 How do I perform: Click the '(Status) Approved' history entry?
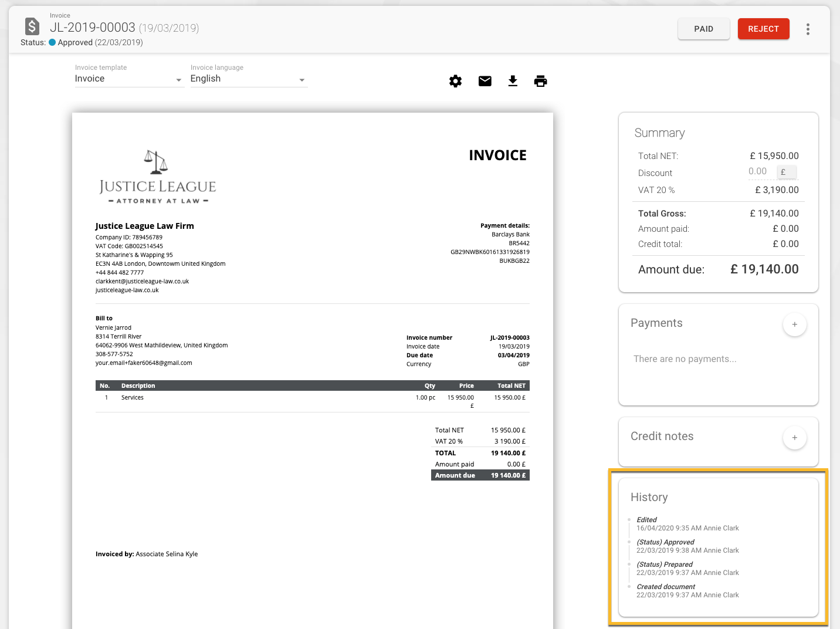pos(687,546)
